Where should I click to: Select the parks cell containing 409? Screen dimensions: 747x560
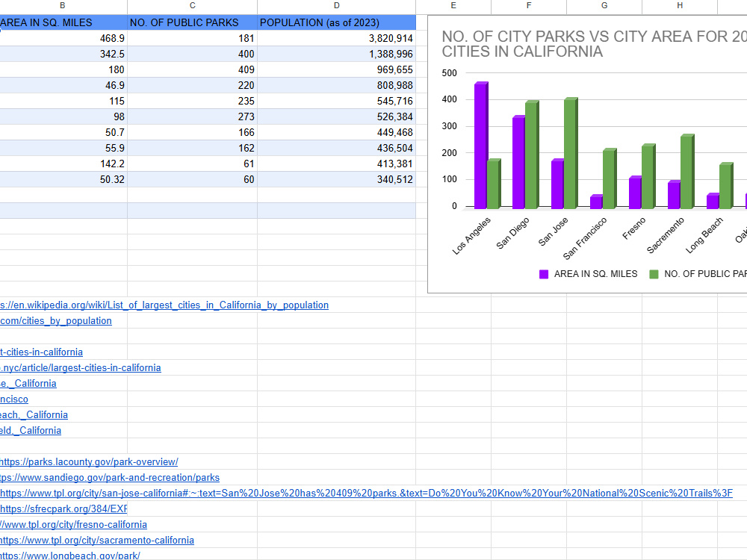coord(193,69)
